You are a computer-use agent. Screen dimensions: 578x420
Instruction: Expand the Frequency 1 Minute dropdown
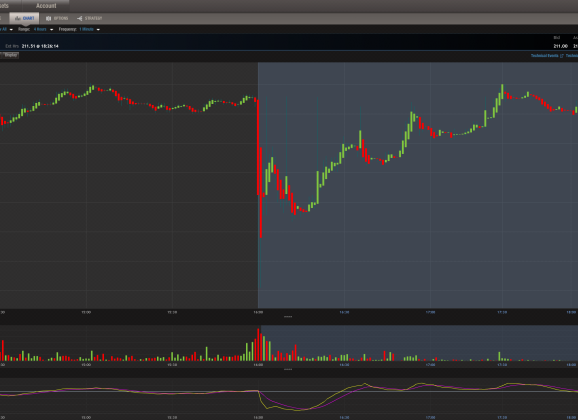tap(90, 29)
